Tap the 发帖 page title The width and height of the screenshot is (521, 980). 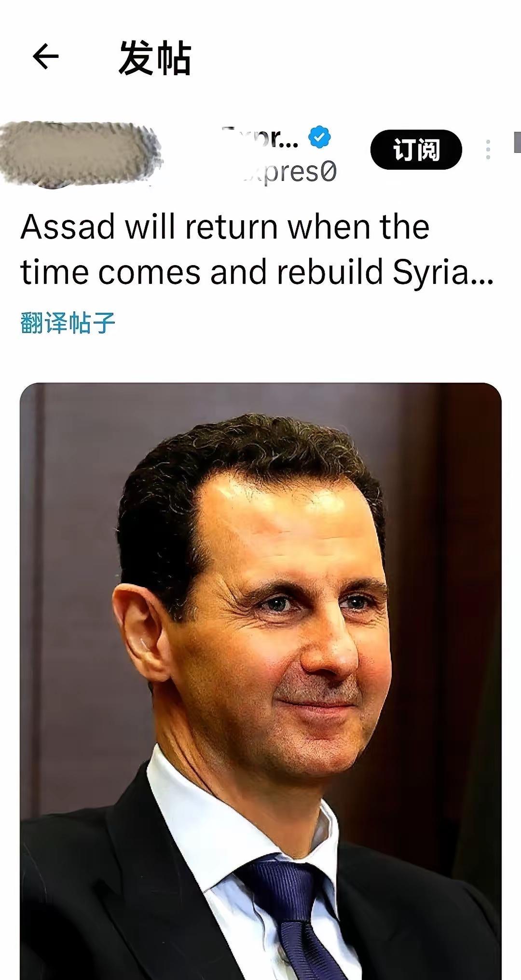(155, 58)
